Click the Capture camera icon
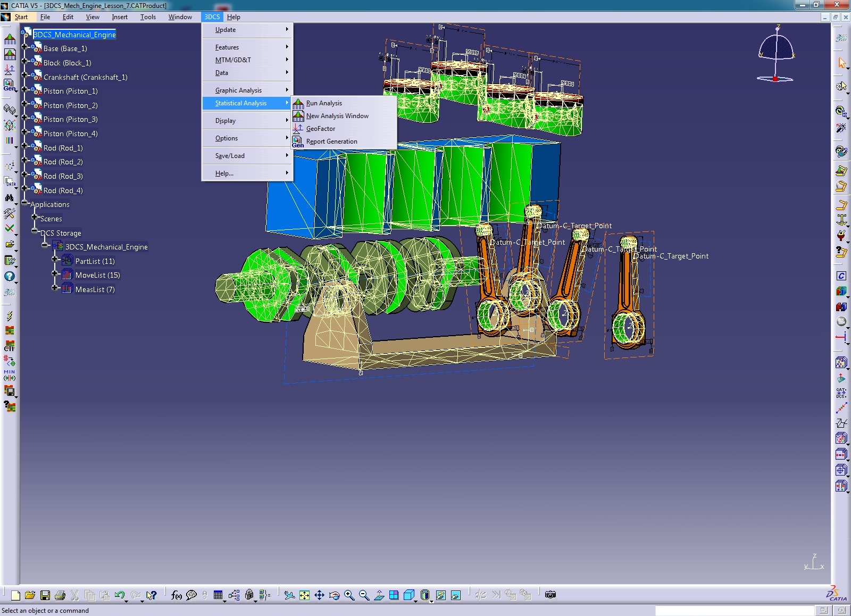851x616 pixels. point(550,595)
